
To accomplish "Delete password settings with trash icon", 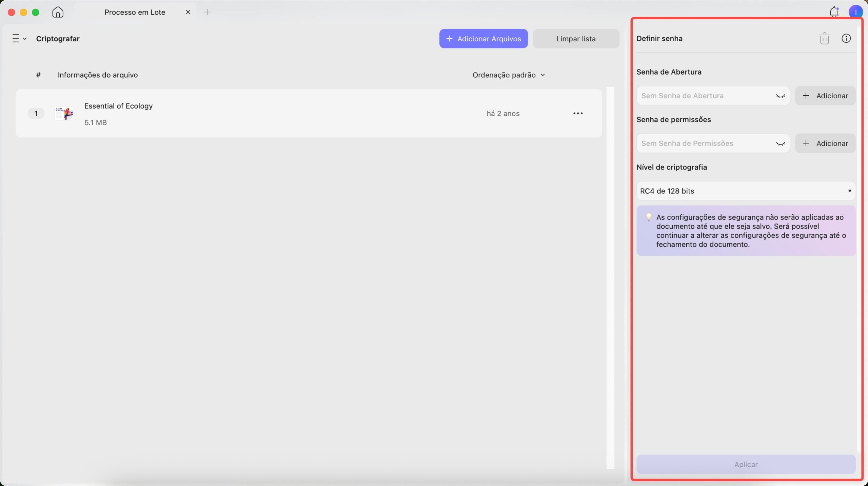I will point(824,38).
